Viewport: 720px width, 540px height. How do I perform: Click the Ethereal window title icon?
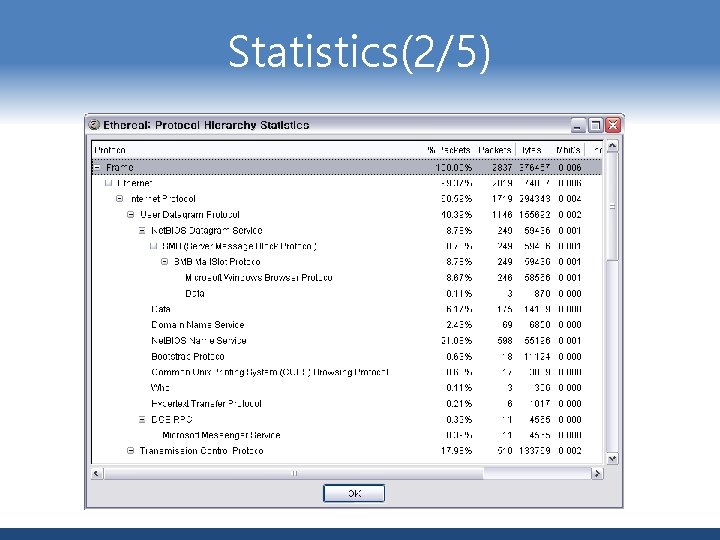94,125
